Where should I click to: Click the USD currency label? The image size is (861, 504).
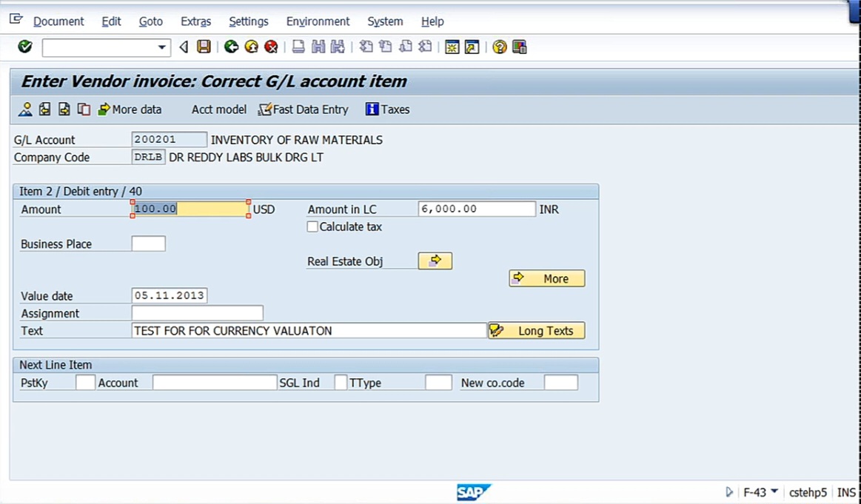pos(264,209)
